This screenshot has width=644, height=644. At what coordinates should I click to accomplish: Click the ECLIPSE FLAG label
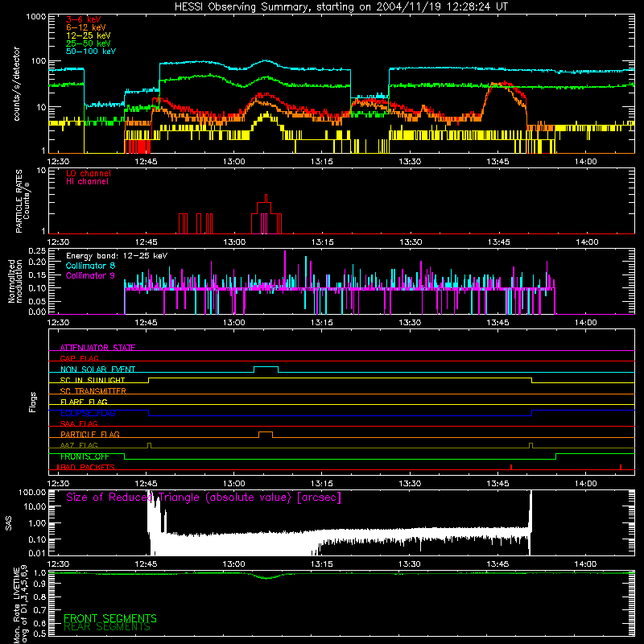(88, 413)
